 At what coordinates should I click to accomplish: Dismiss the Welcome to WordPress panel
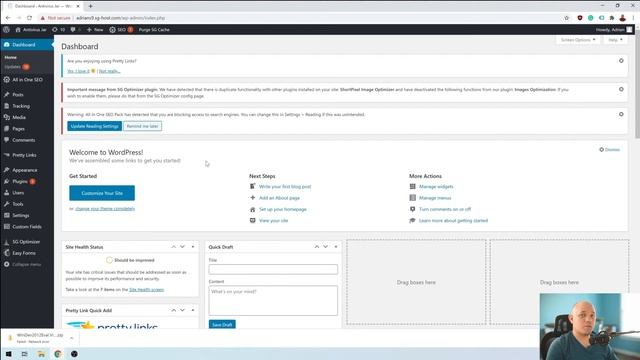tap(609, 150)
